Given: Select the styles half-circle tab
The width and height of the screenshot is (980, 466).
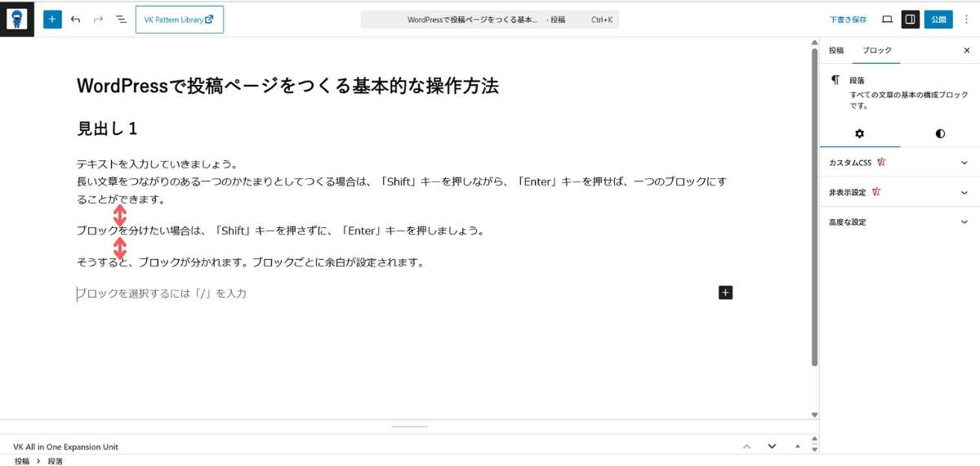Looking at the screenshot, I should tap(940, 133).
